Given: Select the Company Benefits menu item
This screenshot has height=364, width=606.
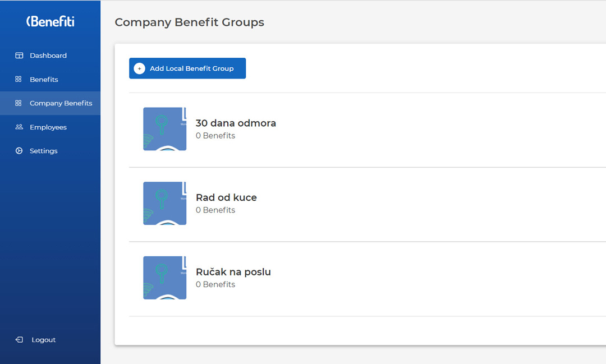Looking at the screenshot, I should point(61,103).
